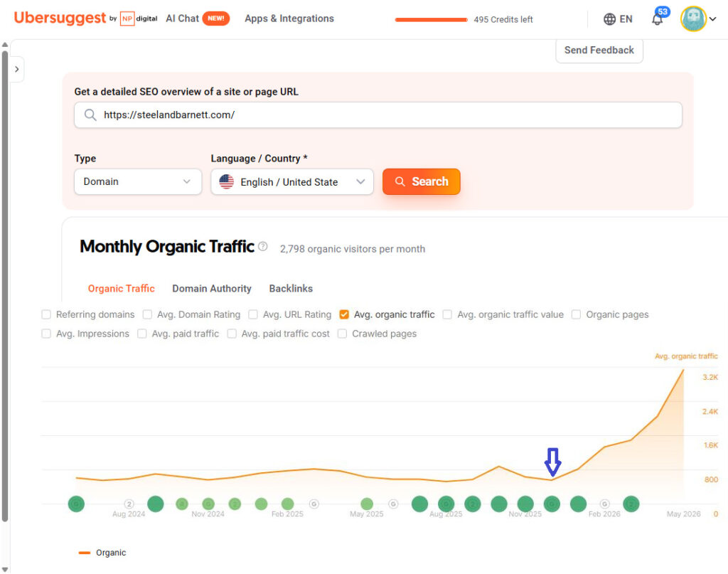
Task: Enable Referring domains checkbox
Action: tap(46, 314)
